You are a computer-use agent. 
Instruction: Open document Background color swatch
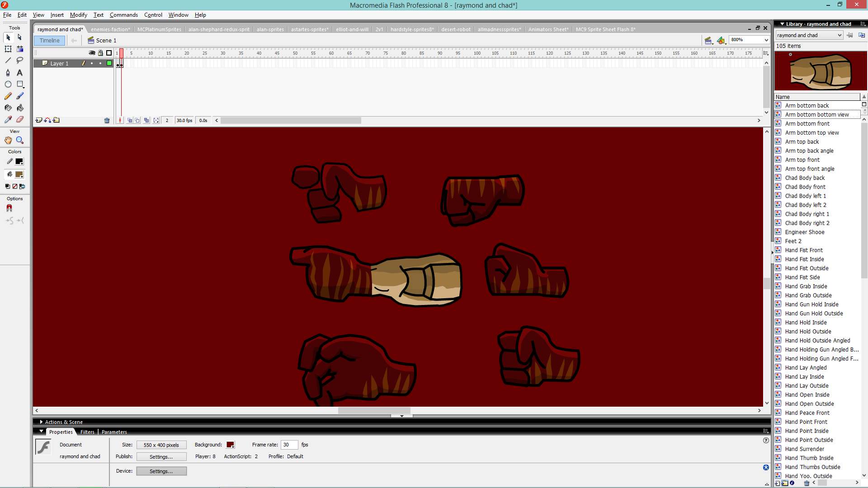point(230,445)
